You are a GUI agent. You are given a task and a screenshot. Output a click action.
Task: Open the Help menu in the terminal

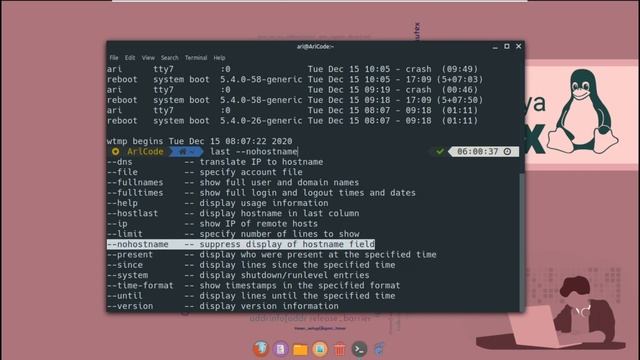pyautogui.click(x=219, y=58)
